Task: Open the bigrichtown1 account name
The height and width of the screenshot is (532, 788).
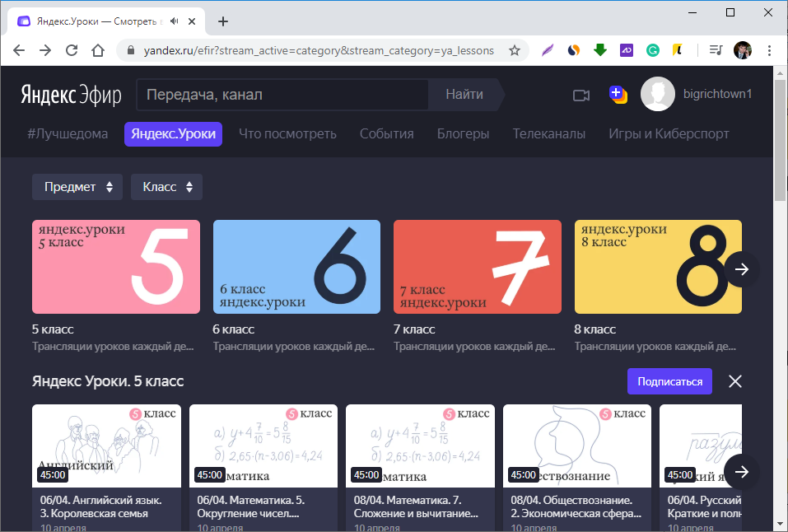Action: coord(717,94)
